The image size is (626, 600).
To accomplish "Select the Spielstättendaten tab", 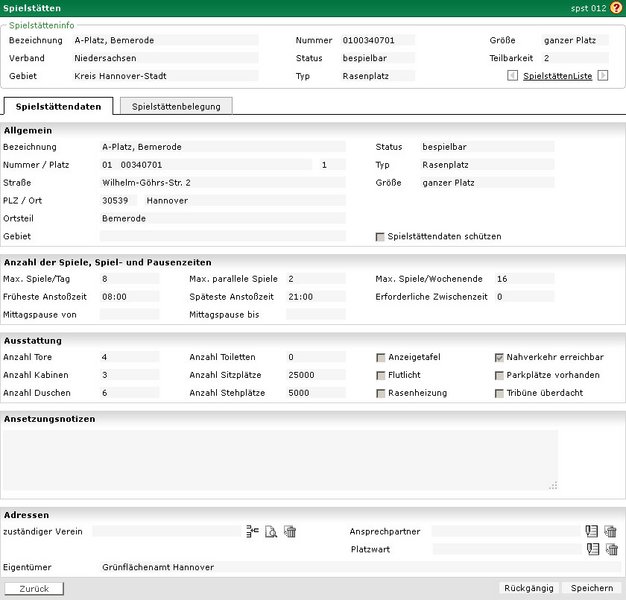I will point(58,106).
